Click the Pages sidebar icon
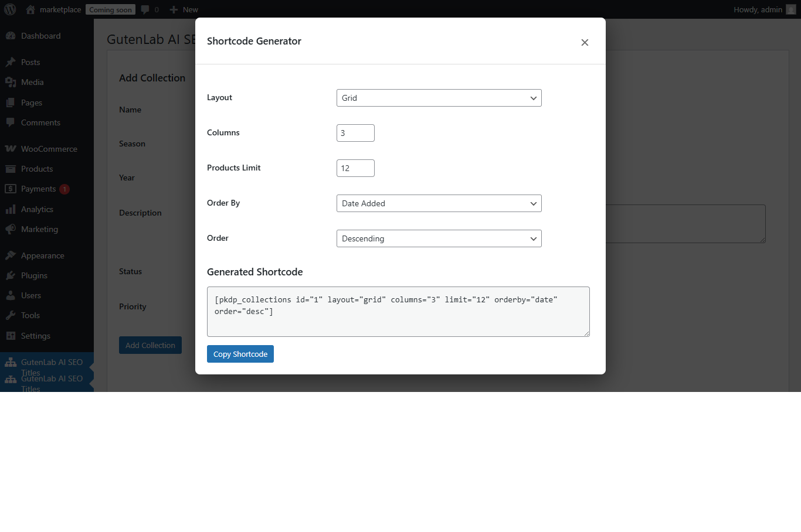The image size is (801, 532). tap(12, 103)
